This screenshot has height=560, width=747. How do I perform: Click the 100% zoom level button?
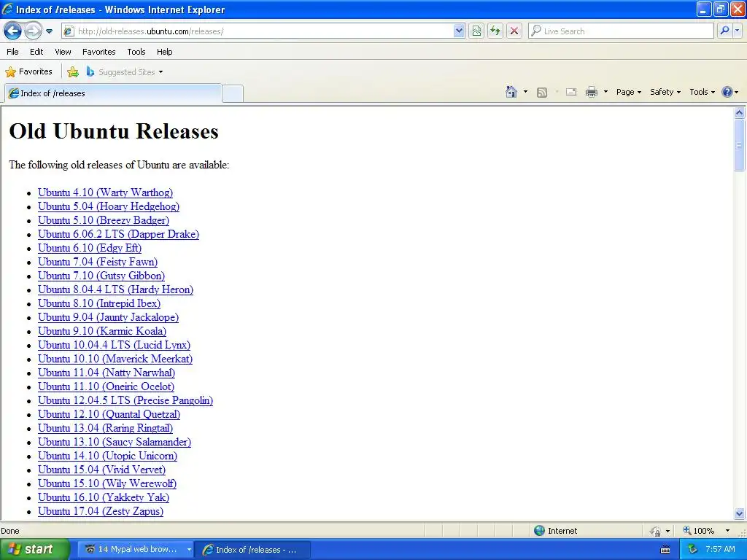click(x=698, y=531)
